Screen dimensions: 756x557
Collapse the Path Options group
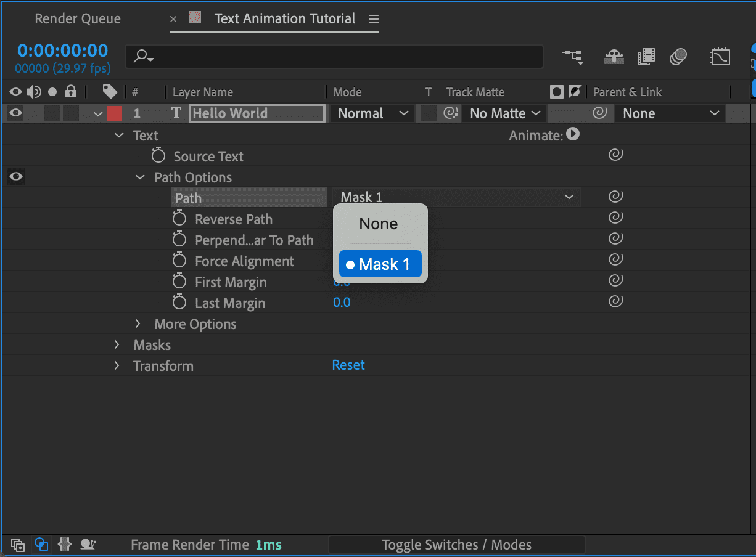point(139,177)
